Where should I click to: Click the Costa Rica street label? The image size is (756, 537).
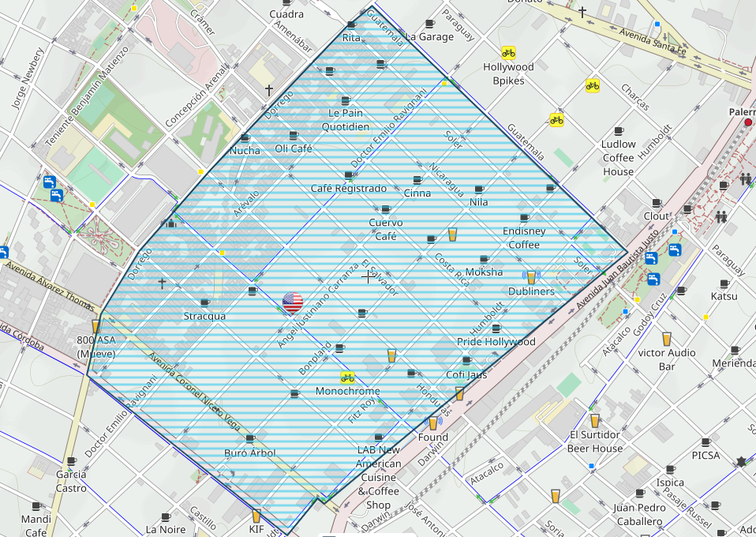(x=451, y=270)
